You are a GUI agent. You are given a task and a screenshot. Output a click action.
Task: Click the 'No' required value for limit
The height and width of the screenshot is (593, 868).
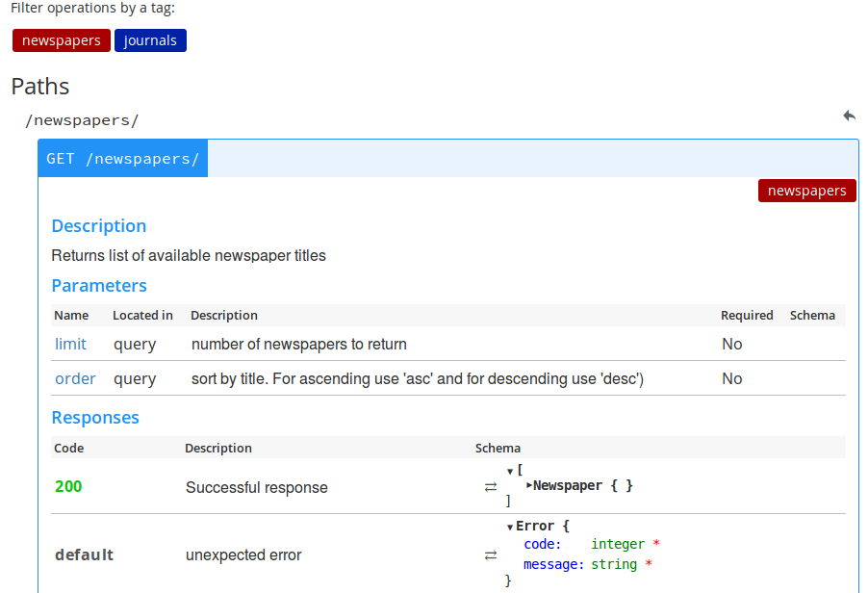731,344
